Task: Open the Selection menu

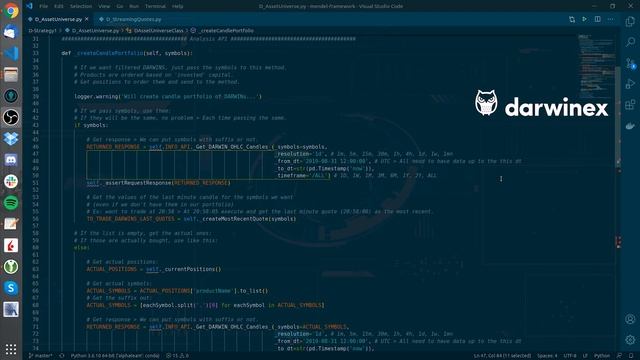Action: [x=81, y=6]
